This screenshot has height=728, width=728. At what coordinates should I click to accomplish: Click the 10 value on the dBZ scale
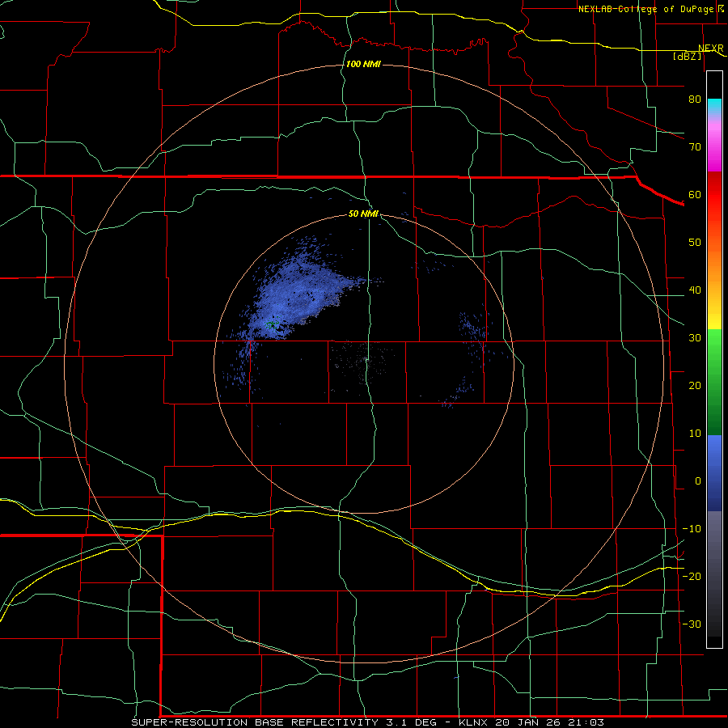[x=695, y=434]
